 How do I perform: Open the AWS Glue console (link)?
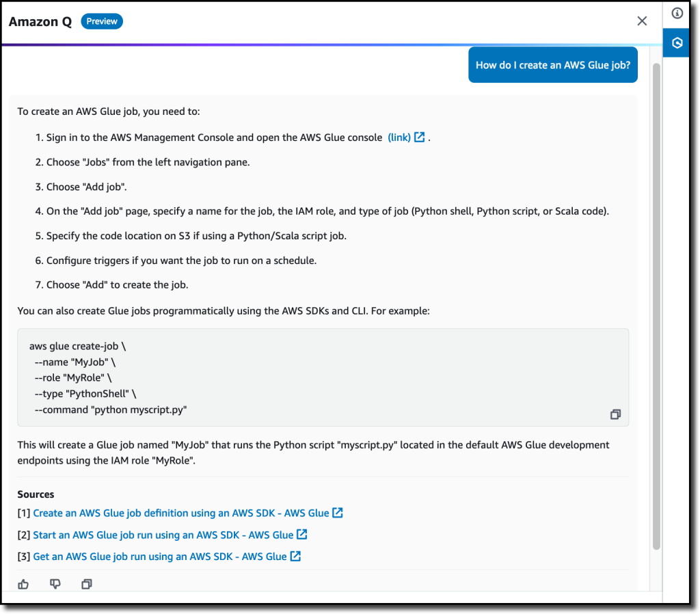(x=399, y=137)
